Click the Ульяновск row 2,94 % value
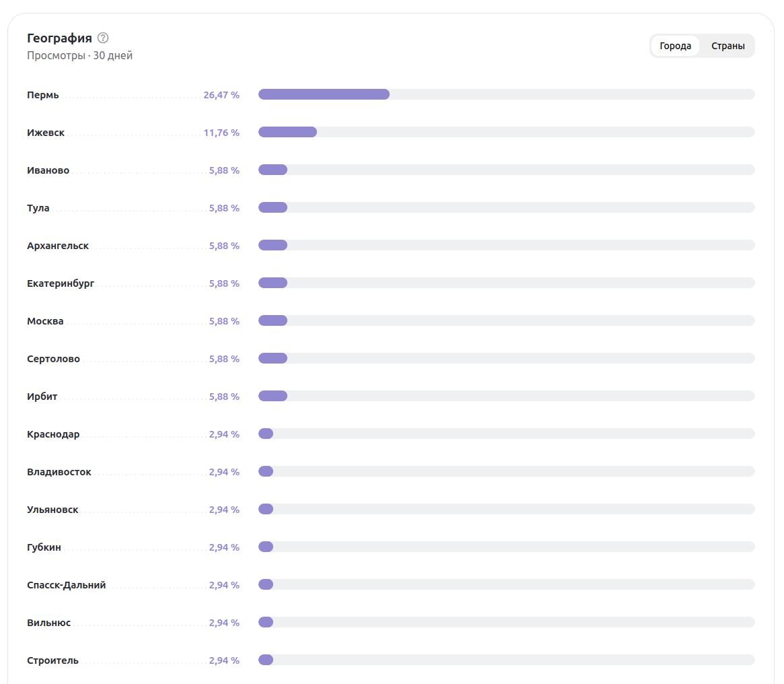Image resolution: width=784 pixels, height=684 pixels. [x=224, y=510]
